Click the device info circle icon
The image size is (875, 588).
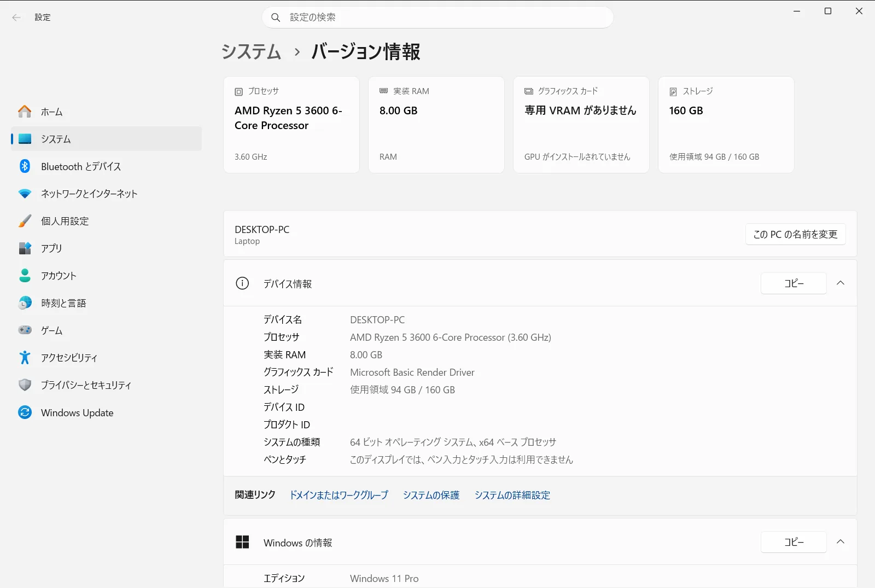point(242,283)
